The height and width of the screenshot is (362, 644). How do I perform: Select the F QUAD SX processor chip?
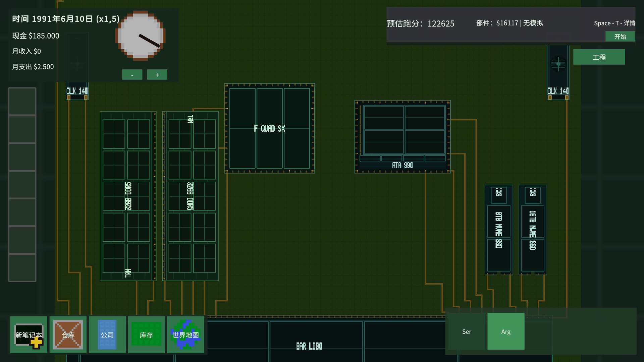click(x=270, y=128)
